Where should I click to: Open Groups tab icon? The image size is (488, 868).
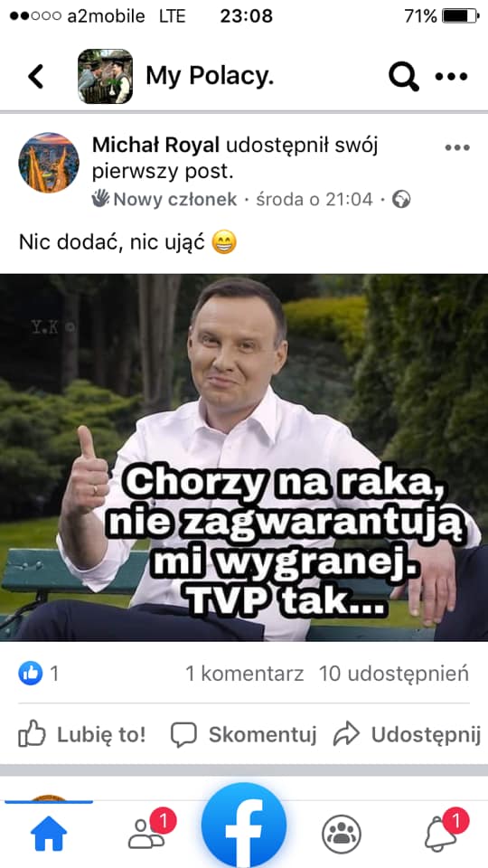[x=342, y=835]
